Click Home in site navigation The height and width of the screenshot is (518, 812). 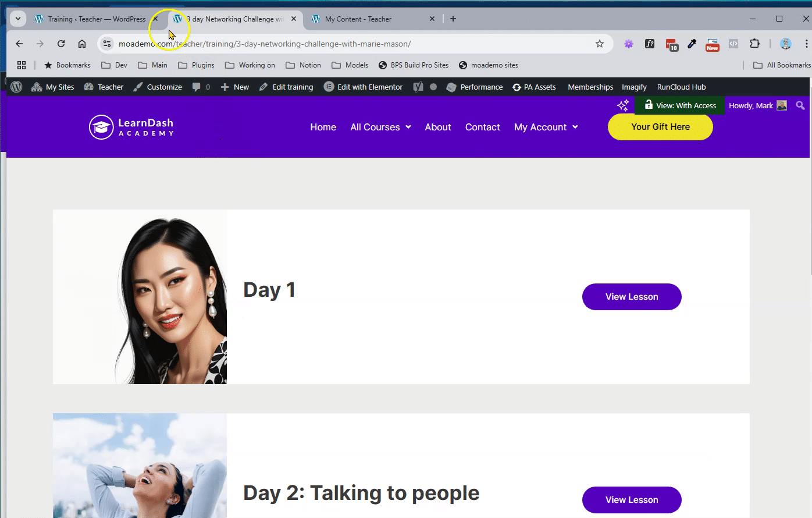pos(323,127)
